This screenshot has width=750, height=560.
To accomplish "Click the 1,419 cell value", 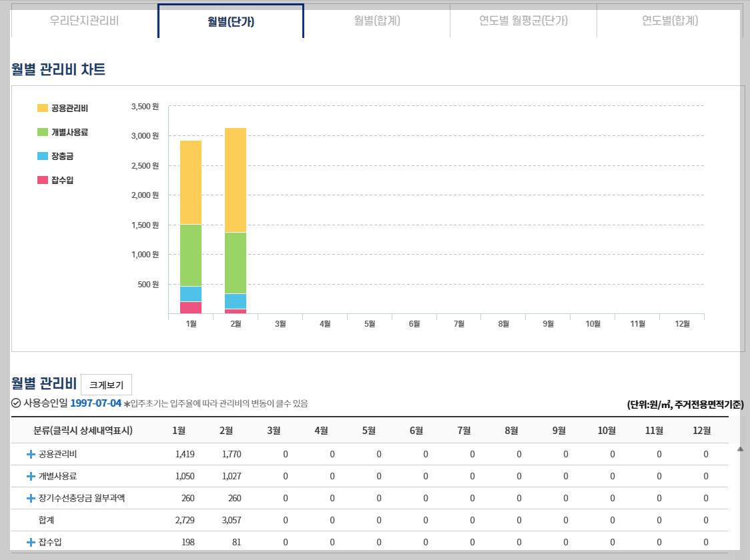I will coord(185,455).
